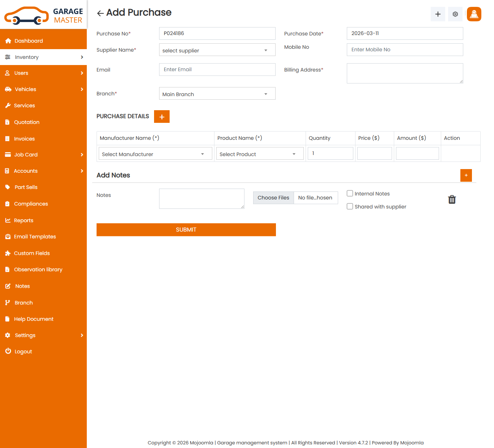Viewport: 494px width, 448px height.
Task: Open the settings gear icon in header
Action: coord(455,14)
